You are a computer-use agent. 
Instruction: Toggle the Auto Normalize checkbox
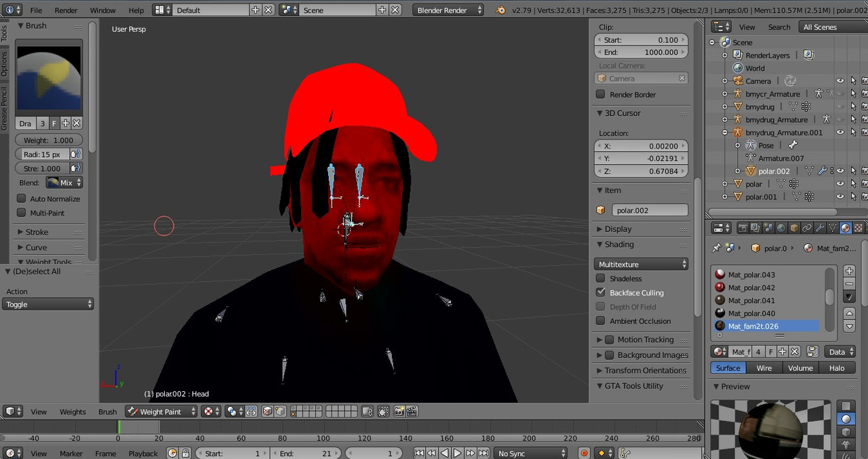coord(22,199)
